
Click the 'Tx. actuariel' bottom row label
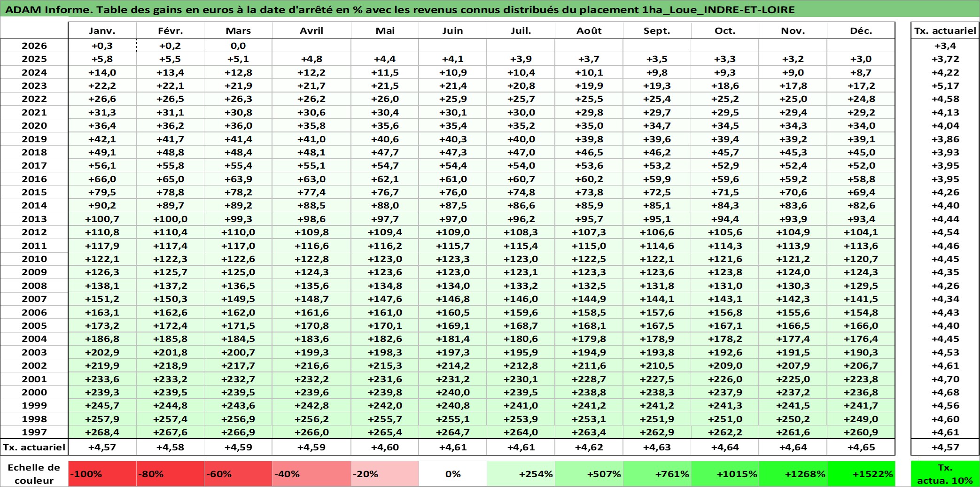[34, 447]
